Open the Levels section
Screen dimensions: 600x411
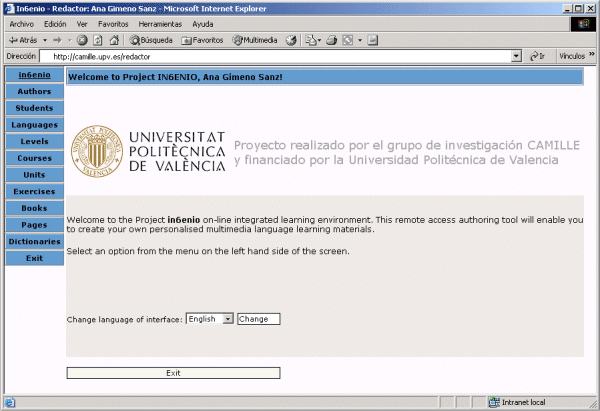34,142
